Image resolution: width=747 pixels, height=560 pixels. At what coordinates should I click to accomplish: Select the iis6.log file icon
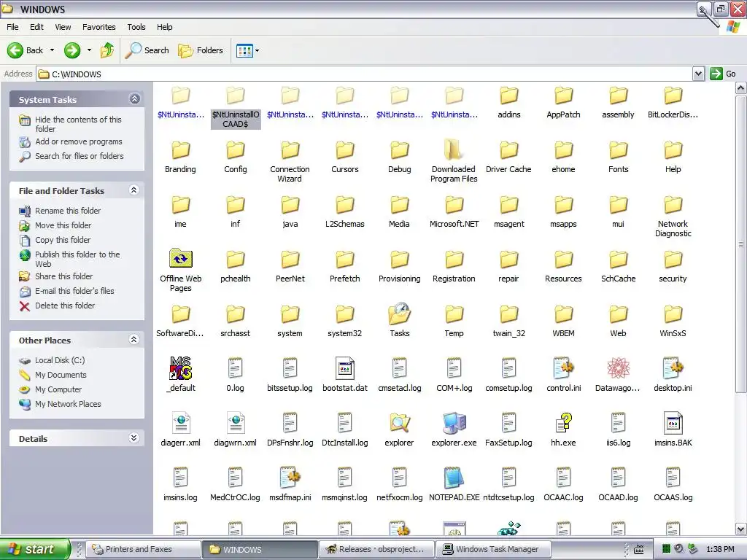point(619,423)
